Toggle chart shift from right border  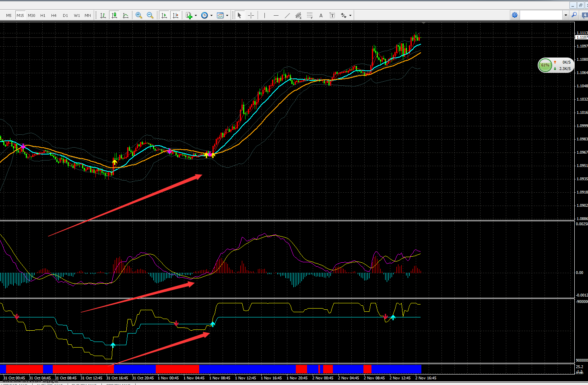[175, 15]
